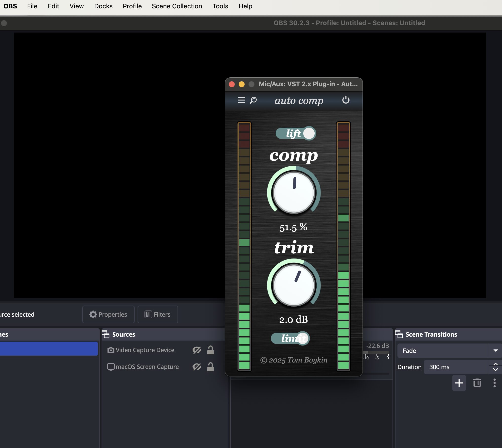The height and width of the screenshot is (448, 502).
Task: Open the Filters button
Action: tap(158, 314)
